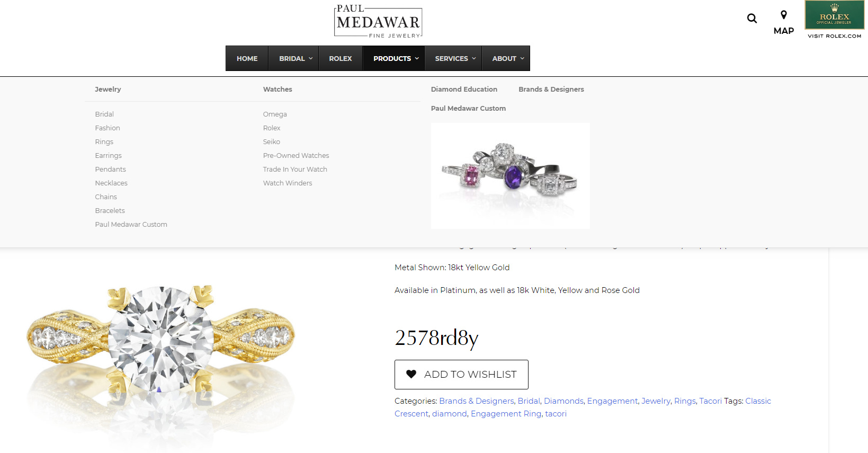The width and height of the screenshot is (868, 453).
Task: Open the Products navigation menu
Action: [396, 58]
